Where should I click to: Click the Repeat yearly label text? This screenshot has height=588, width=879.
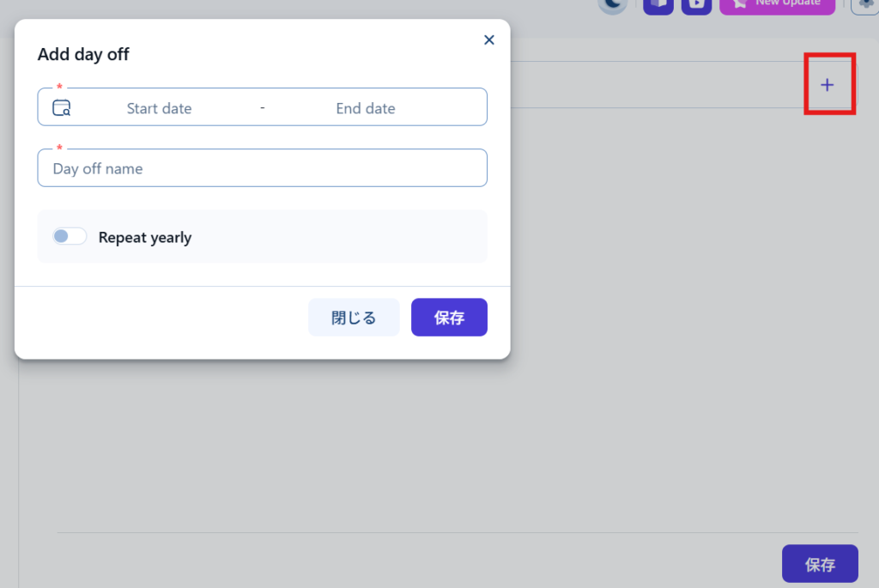(145, 238)
